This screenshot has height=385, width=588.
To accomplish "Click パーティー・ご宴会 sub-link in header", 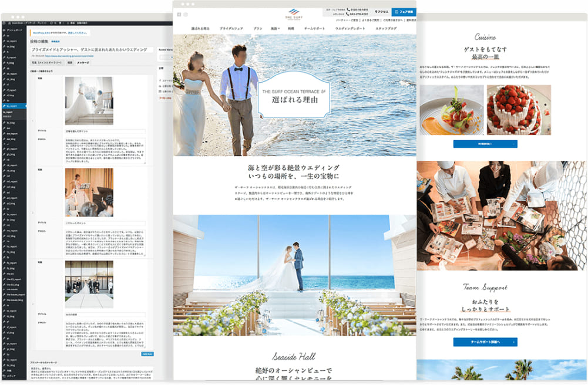I will point(347,20).
